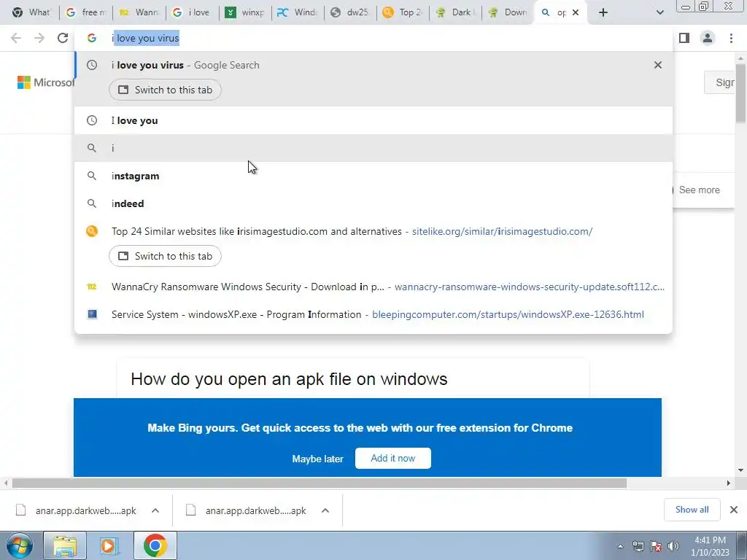Click the Action Center flag icon

point(656,546)
